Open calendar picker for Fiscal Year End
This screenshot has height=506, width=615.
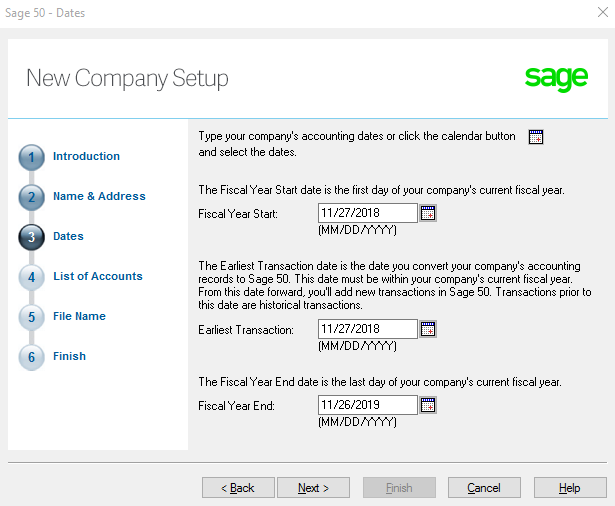point(428,405)
